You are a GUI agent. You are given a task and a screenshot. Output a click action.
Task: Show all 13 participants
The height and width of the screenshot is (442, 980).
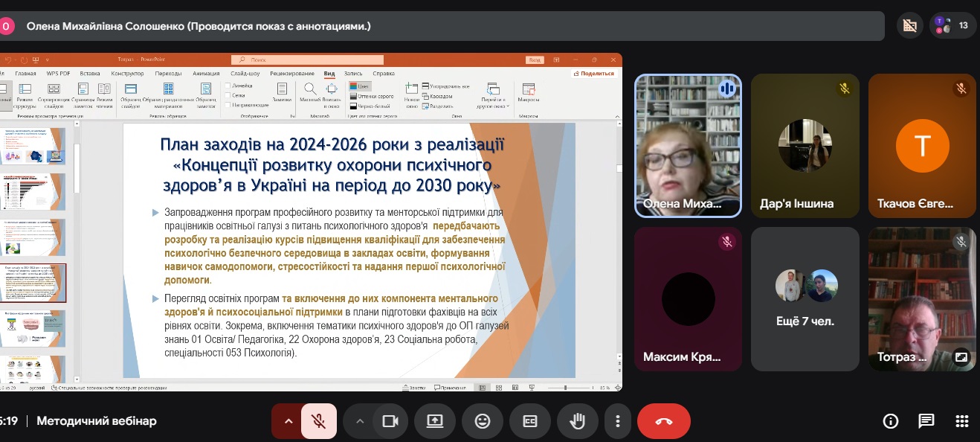(952, 25)
